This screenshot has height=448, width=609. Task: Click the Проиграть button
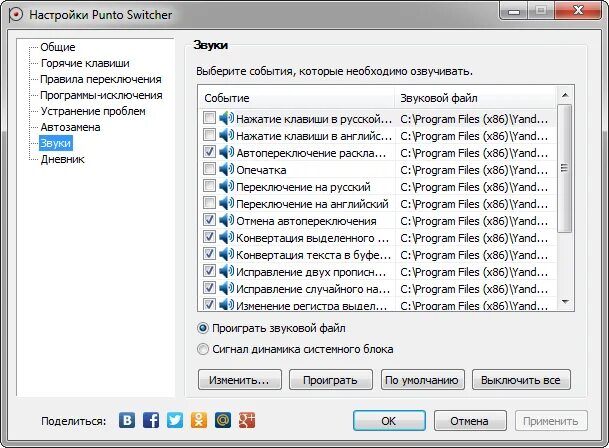pyautogui.click(x=331, y=380)
